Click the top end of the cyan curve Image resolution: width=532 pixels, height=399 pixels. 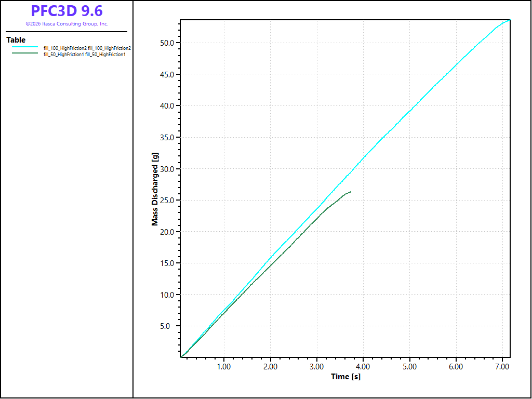click(510, 20)
